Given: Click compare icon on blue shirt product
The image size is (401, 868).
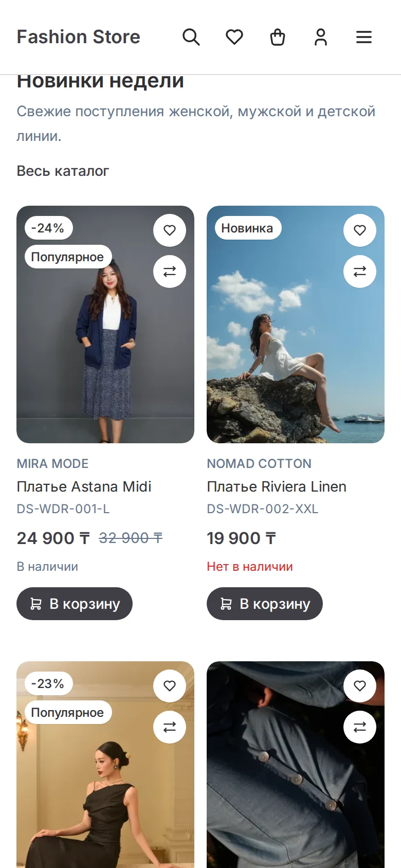Looking at the screenshot, I should (x=360, y=727).
